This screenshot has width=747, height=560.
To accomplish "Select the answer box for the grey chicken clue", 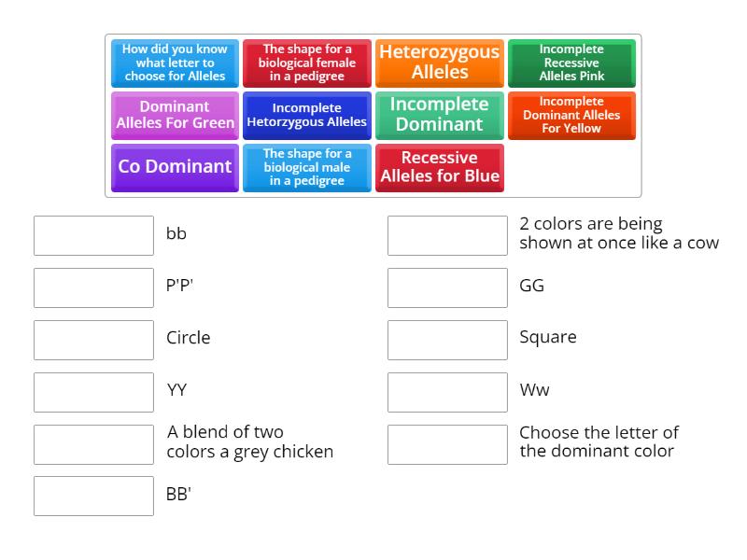I will click(x=93, y=443).
